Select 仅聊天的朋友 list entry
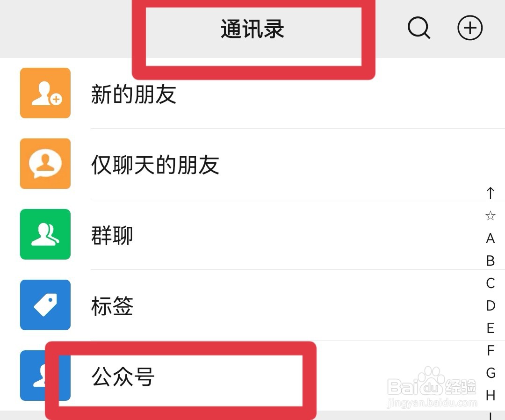This screenshot has width=505, height=420. point(252,164)
